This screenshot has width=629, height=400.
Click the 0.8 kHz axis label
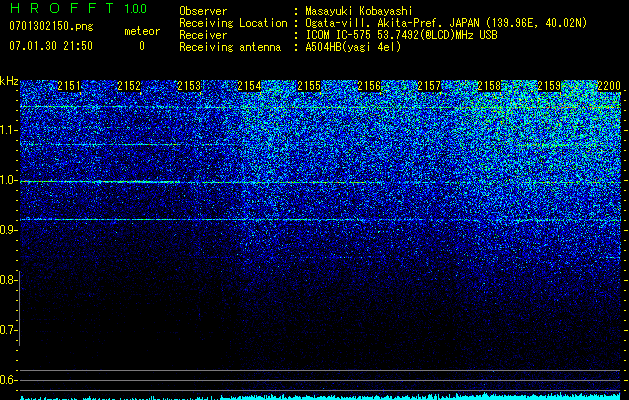point(8,280)
